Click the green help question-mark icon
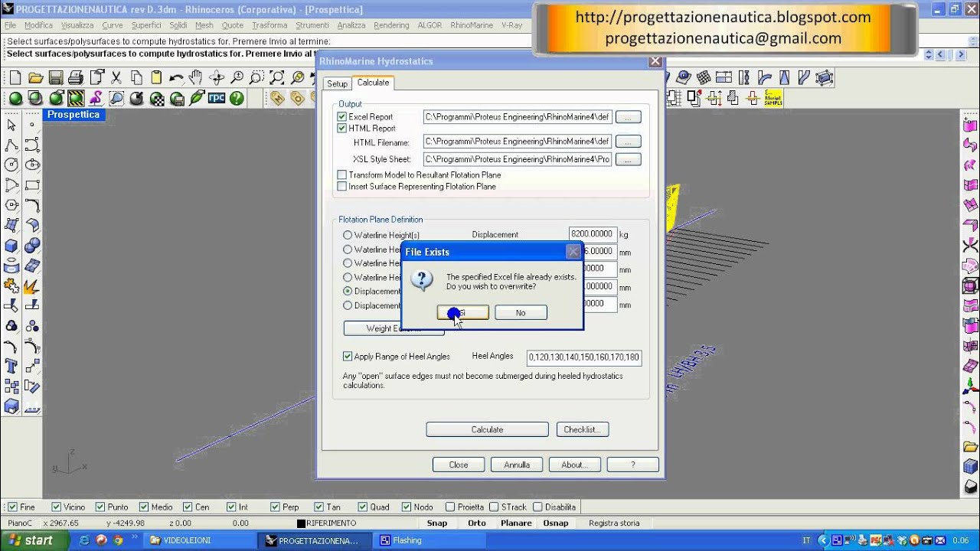The height and width of the screenshot is (551, 980). (237, 98)
